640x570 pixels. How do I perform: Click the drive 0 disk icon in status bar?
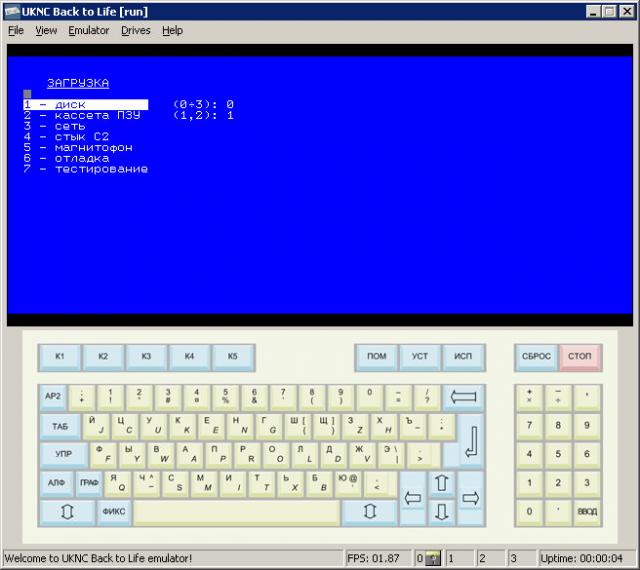[433, 558]
